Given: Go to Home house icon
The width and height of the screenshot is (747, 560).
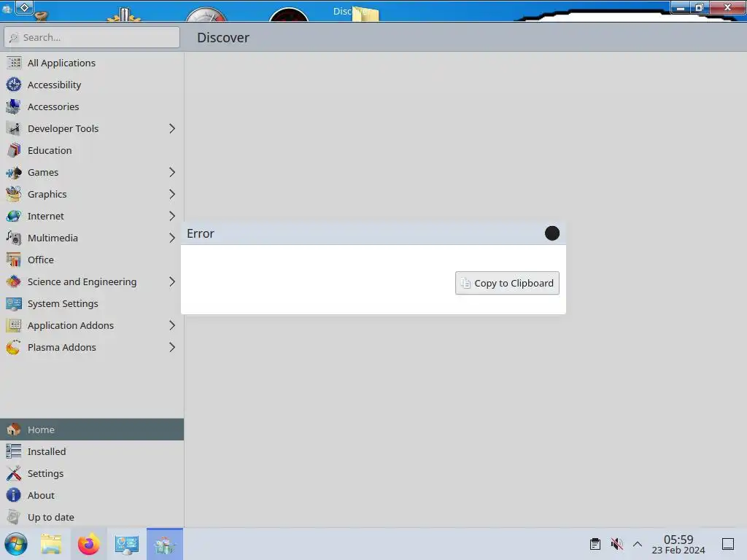Looking at the screenshot, I should tap(14, 429).
